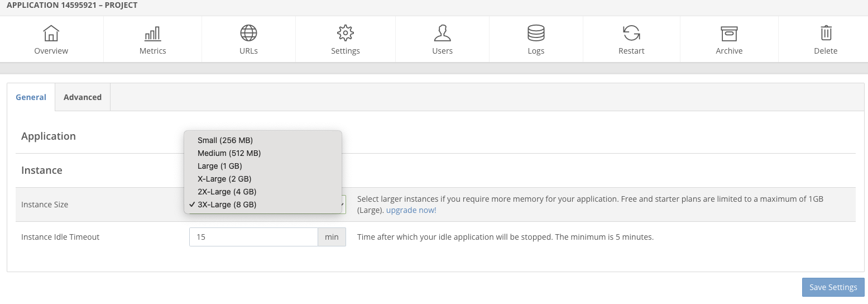Go to URLs globe icon
The image size is (868, 304).
point(248,34)
